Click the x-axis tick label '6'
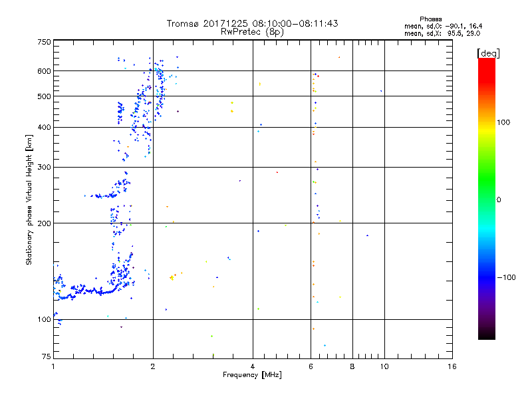The image size is (532, 399). coord(311,367)
